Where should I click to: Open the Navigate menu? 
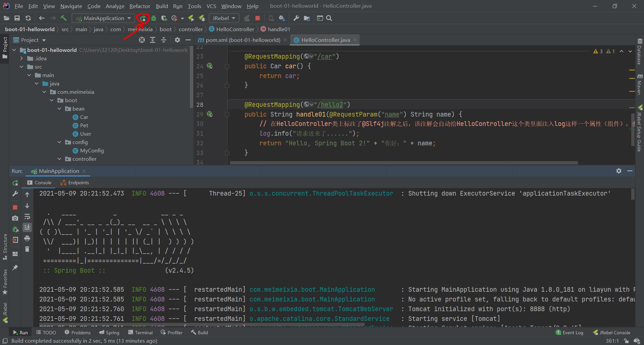[x=71, y=6]
